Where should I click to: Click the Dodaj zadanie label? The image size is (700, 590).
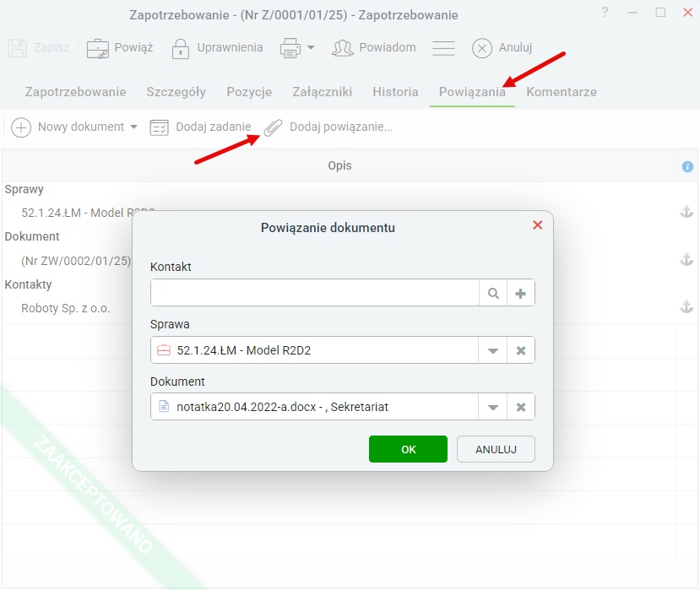pyautogui.click(x=214, y=127)
